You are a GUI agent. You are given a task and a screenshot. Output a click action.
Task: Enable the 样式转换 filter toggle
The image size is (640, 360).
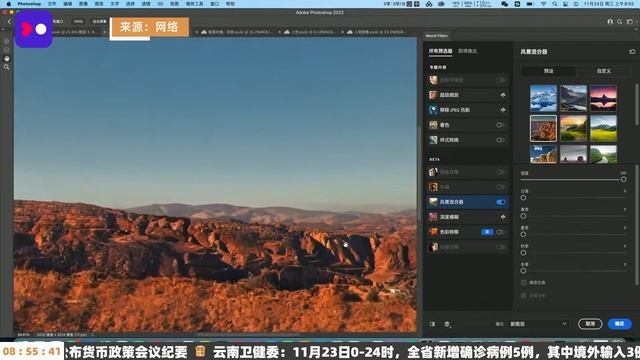click(501, 140)
